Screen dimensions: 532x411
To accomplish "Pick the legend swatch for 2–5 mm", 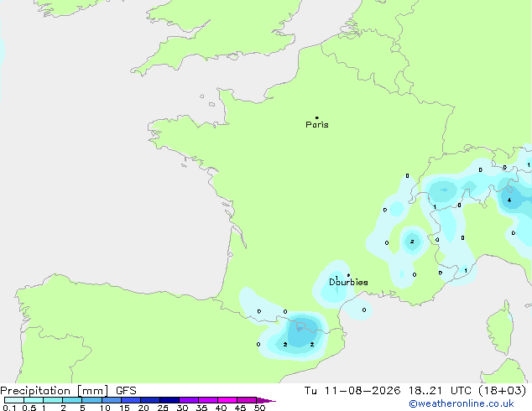I will [x=72, y=400].
